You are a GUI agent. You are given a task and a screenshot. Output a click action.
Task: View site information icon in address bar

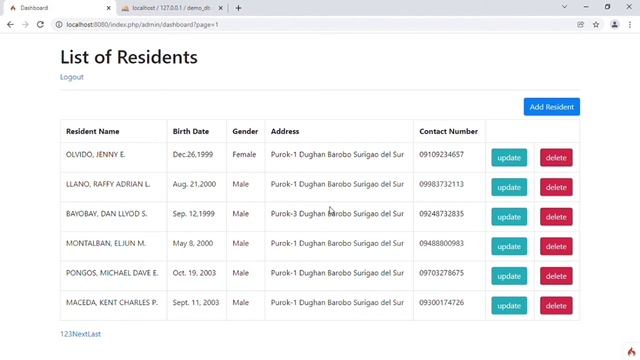pos(59,24)
